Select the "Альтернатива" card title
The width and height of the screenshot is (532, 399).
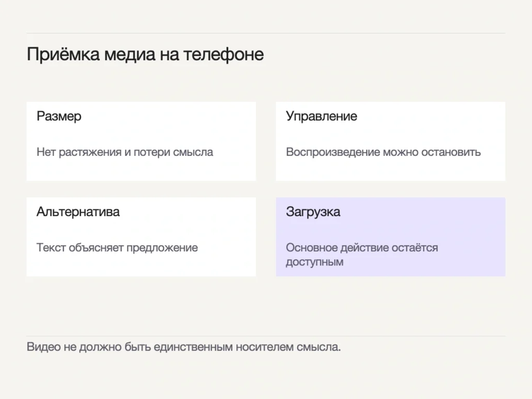point(78,212)
